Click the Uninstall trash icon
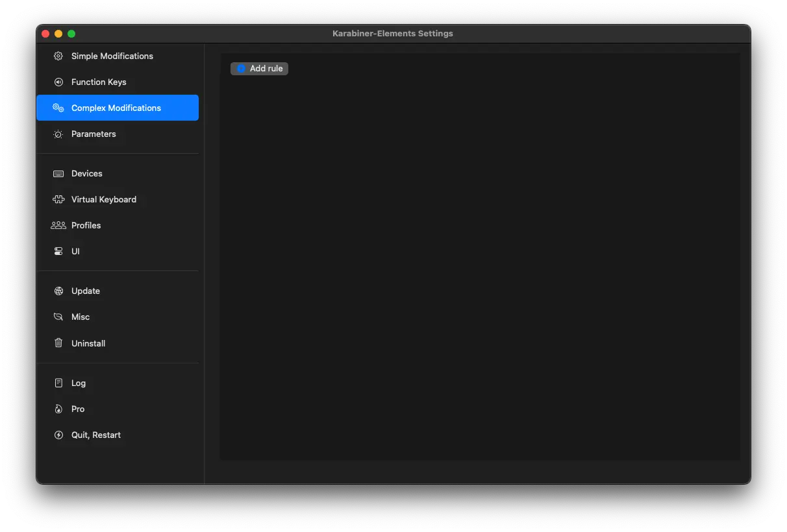This screenshot has width=787, height=532. click(58, 343)
